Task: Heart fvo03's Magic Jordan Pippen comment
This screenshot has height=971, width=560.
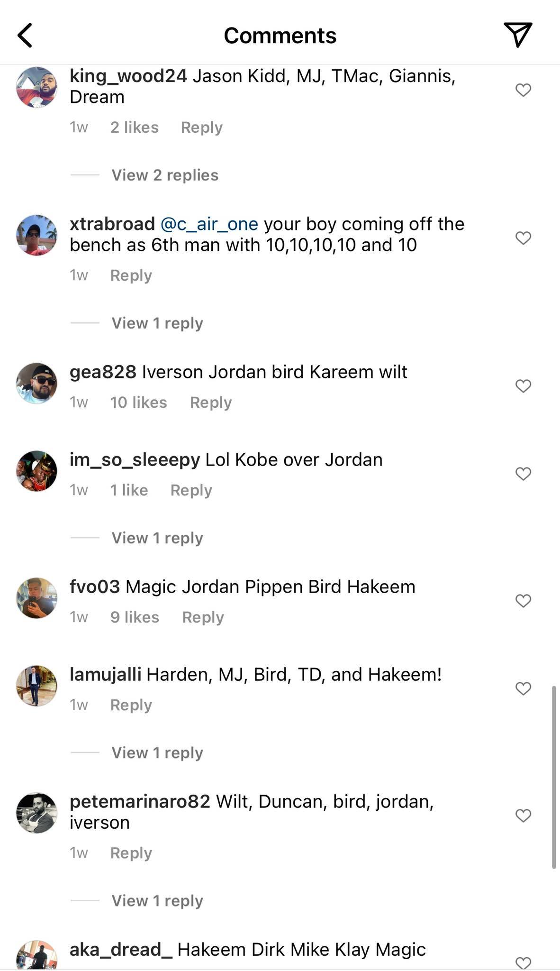Action: coord(523,601)
